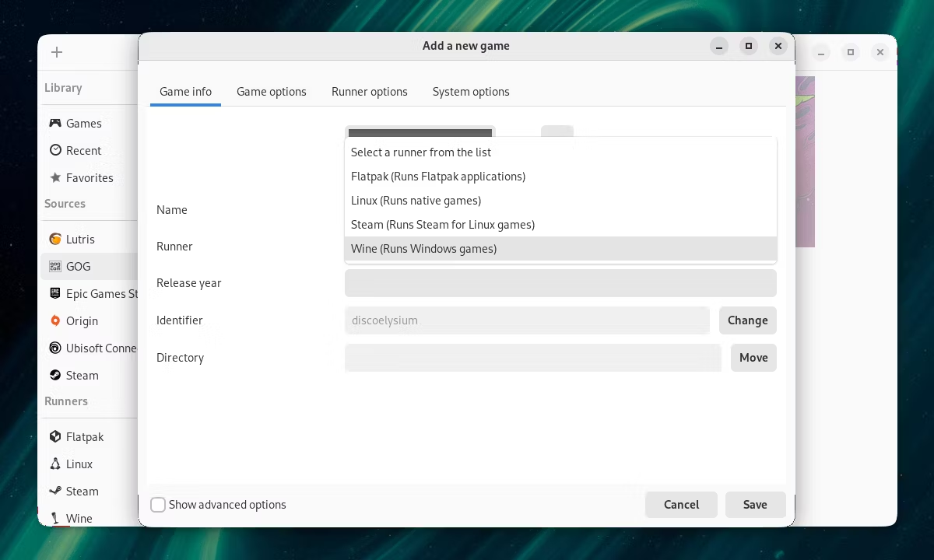This screenshot has width=934, height=560.
Task: Click the Release year input field
Action: [x=560, y=283]
